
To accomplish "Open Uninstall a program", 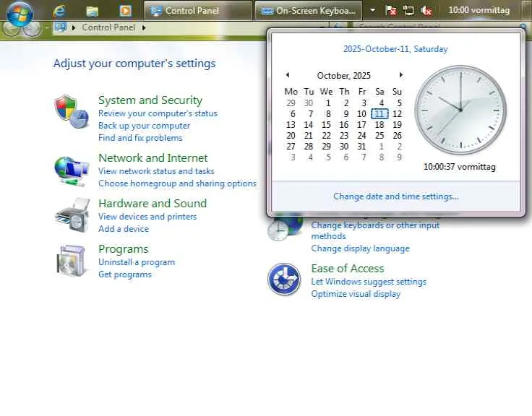I will 137,262.
